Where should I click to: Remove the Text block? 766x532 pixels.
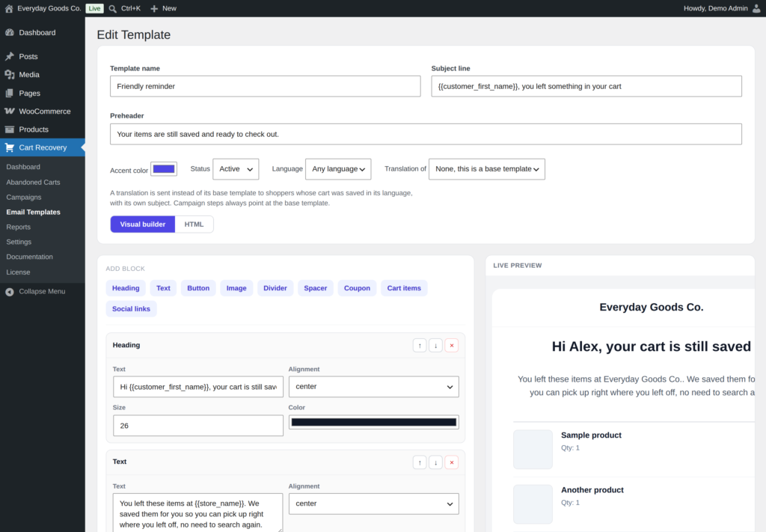tap(451, 462)
